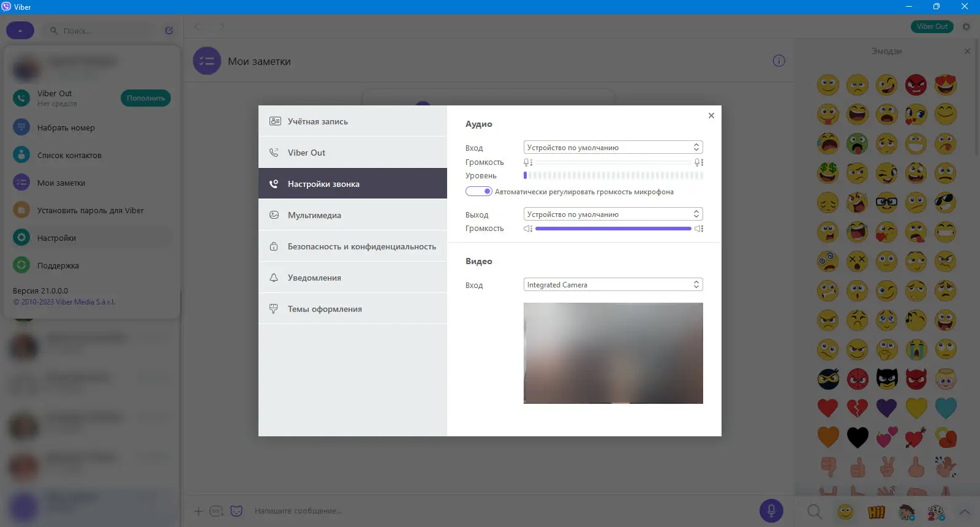Open the GIF picker icon
This screenshot has width=980, height=527.
(x=216, y=511)
